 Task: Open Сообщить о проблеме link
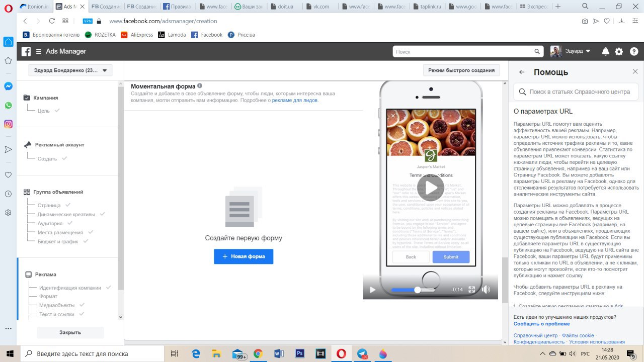[541, 324]
